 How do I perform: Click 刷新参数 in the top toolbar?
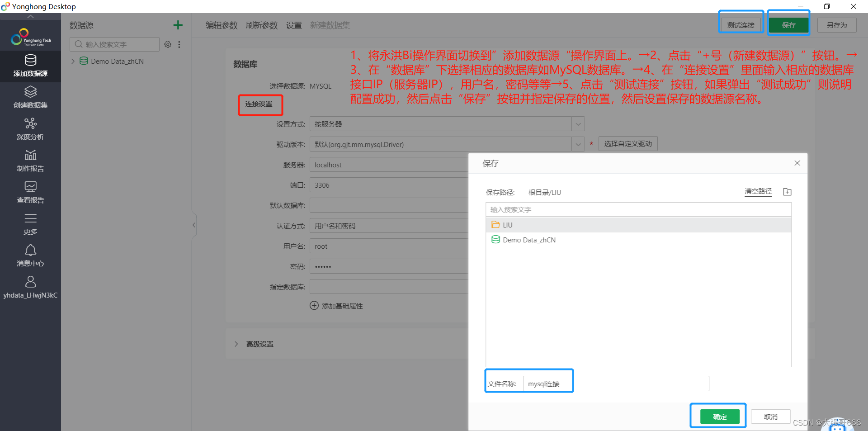[x=262, y=25]
